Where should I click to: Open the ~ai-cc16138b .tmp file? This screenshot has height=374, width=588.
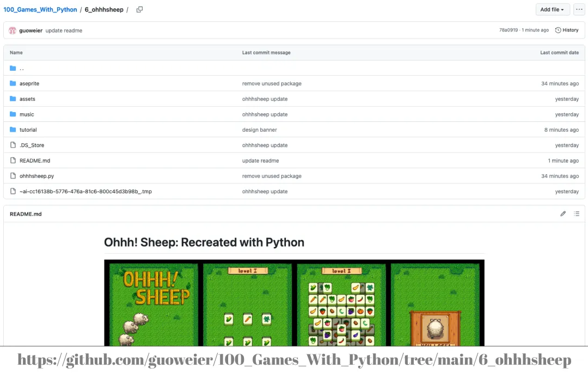point(85,191)
